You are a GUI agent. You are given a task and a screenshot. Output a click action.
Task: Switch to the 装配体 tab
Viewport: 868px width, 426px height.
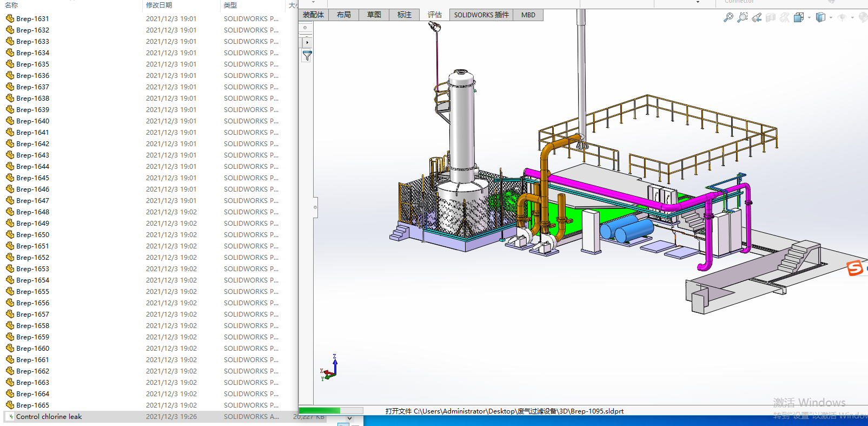coord(313,15)
